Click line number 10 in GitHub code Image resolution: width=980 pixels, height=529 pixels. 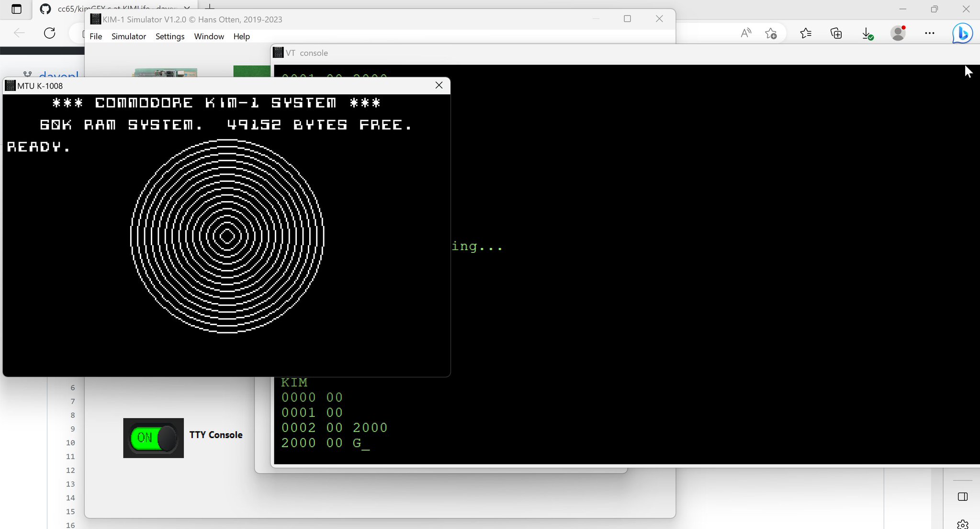pos(70,443)
